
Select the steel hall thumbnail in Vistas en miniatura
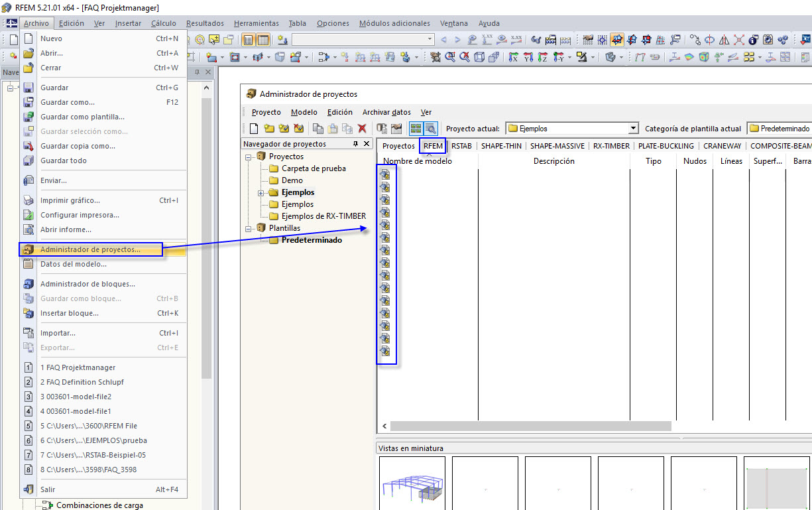click(412, 483)
